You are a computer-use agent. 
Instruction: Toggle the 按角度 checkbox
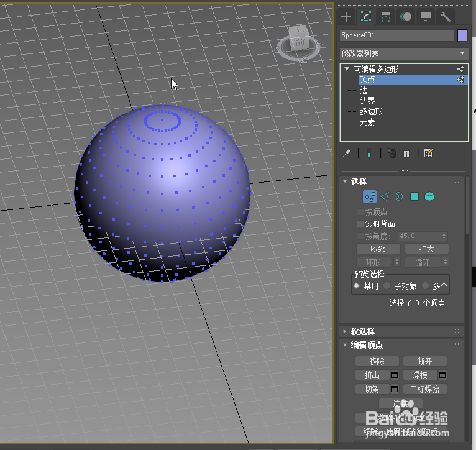[360, 236]
